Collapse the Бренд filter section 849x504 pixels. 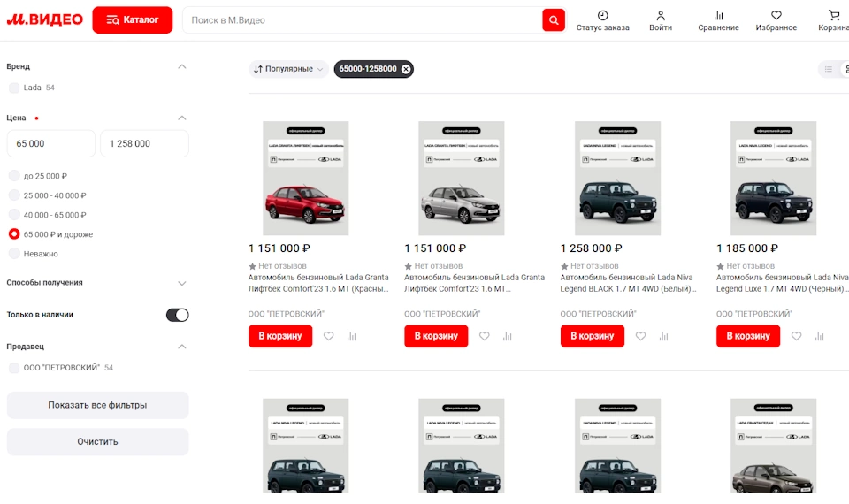[182, 66]
